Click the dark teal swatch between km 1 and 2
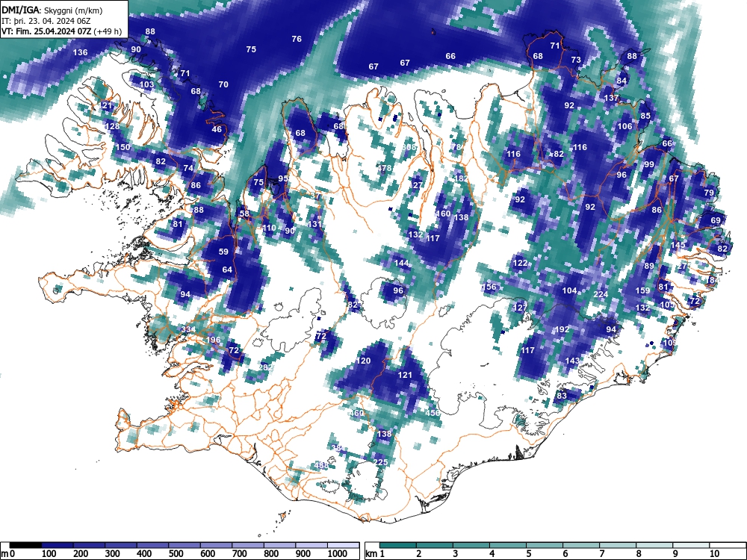 pyautogui.click(x=398, y=545)
